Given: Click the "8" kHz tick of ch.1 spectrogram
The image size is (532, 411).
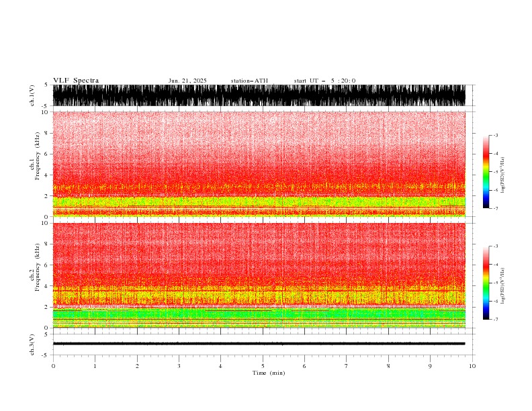Looking at the screenshot, I should [x=47, y=133].
